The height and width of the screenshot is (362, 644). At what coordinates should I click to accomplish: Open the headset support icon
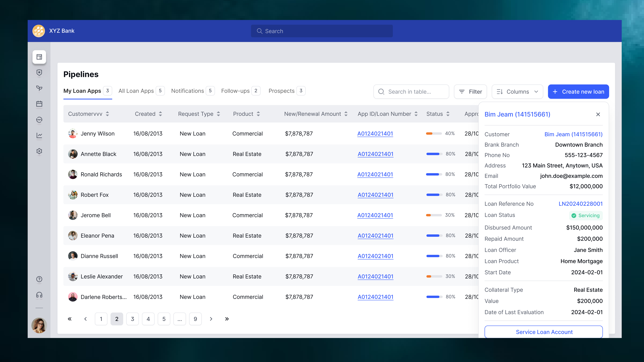point(39,295)
